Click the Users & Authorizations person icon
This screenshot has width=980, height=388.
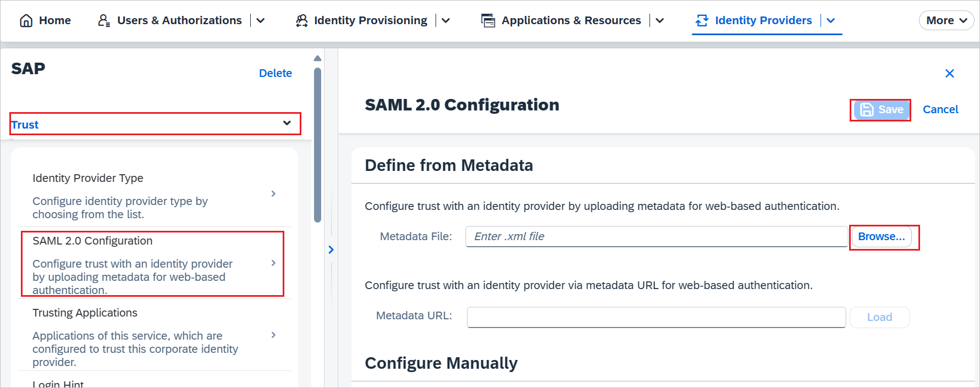click(x=103, y=20)
